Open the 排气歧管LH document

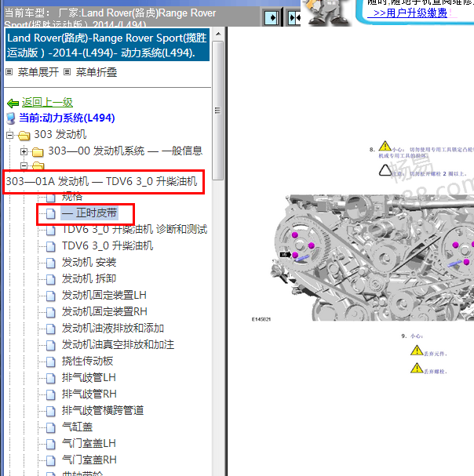click(89, 377)
